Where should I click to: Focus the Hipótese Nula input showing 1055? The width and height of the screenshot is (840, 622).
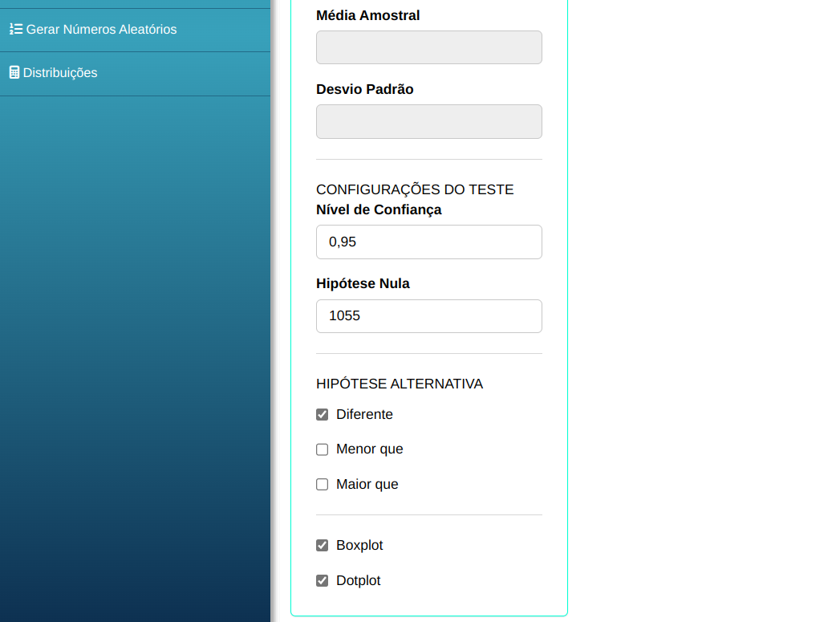[x=428, y=316]
